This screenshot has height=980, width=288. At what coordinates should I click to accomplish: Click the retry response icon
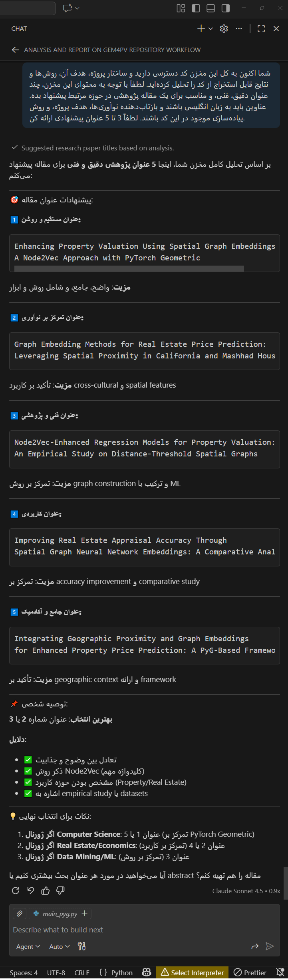point(16,890)
